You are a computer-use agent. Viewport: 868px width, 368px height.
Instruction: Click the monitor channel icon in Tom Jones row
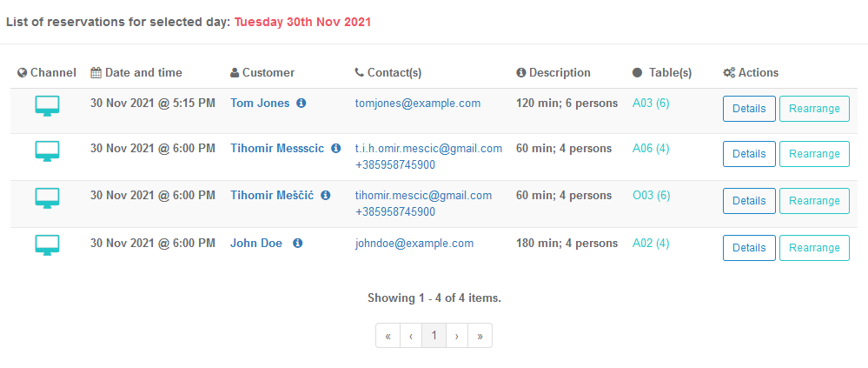[47, 106]
